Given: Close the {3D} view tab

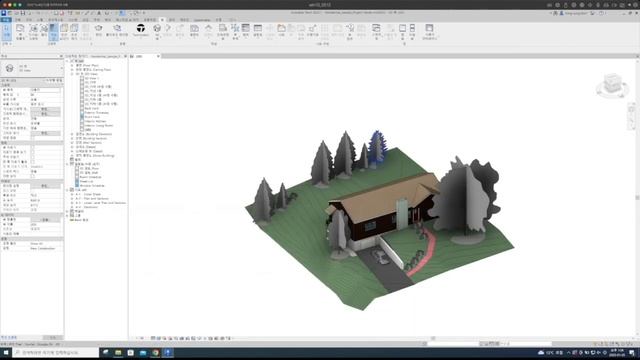Looking at the screenshot, I should tap(158, 56).
